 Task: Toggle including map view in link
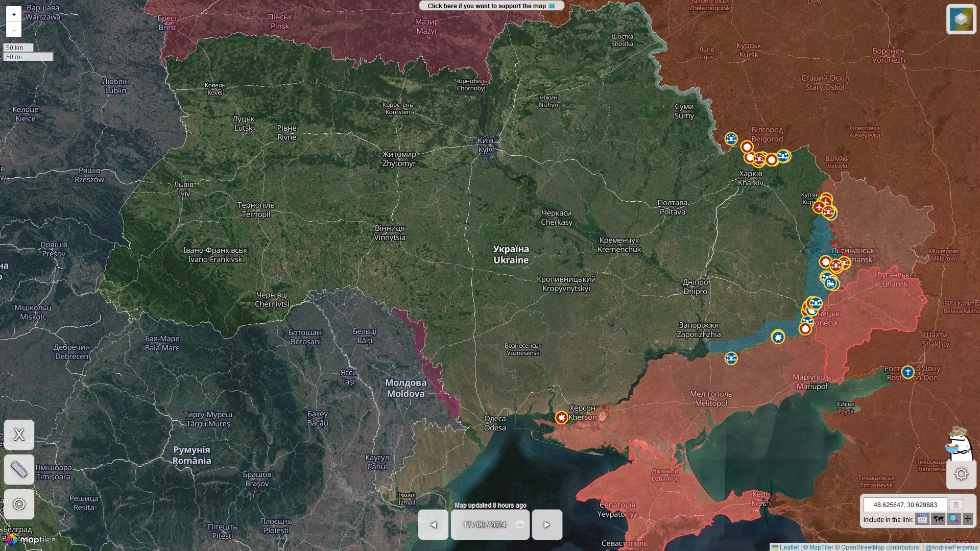[938, 519]
